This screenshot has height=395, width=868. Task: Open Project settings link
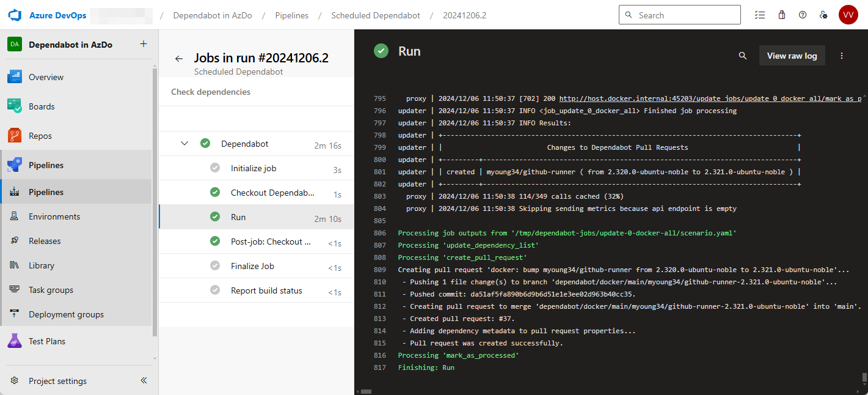[x=57, y=381]
